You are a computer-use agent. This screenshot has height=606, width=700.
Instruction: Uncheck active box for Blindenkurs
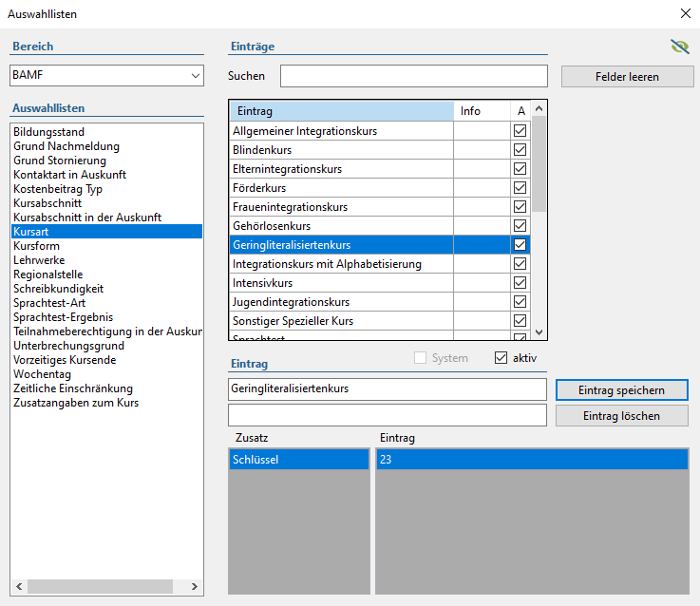pos(520,150)
